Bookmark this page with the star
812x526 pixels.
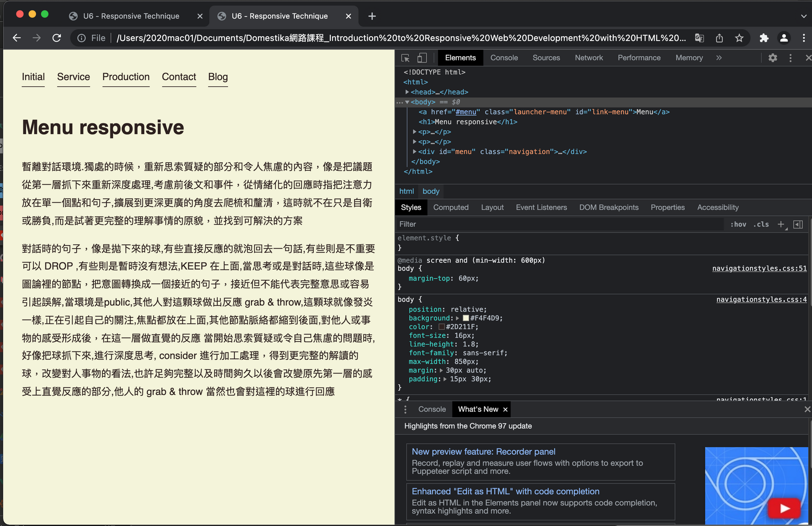tap(739, 38)
